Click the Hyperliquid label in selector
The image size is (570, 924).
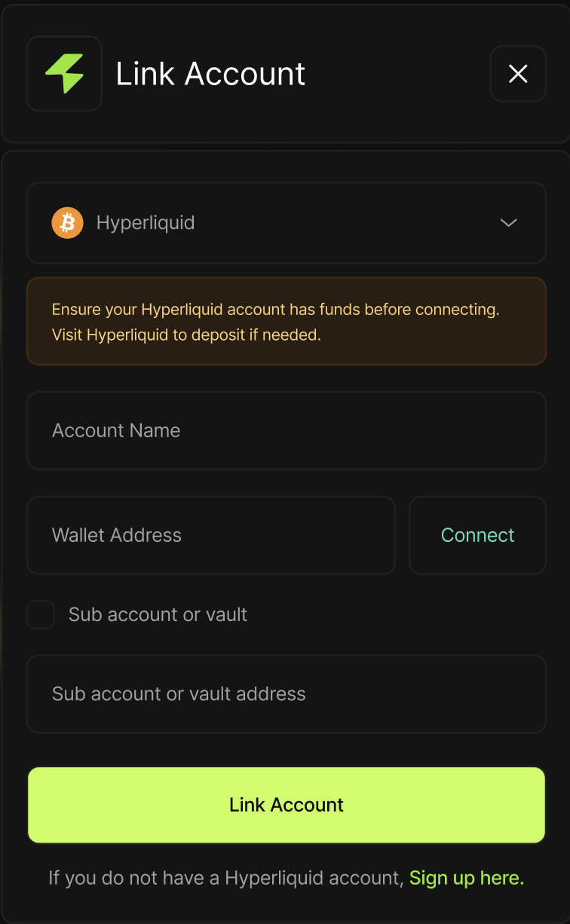pos(146,223)
